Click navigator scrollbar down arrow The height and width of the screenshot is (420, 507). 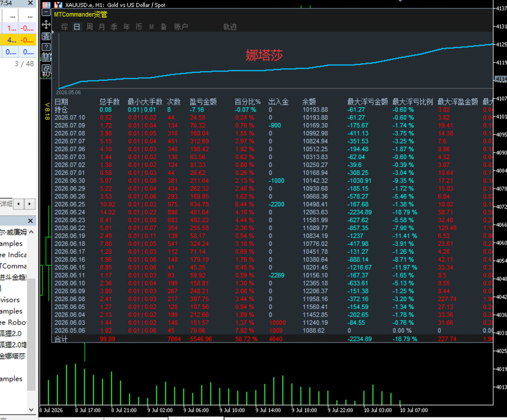[31, 410]
